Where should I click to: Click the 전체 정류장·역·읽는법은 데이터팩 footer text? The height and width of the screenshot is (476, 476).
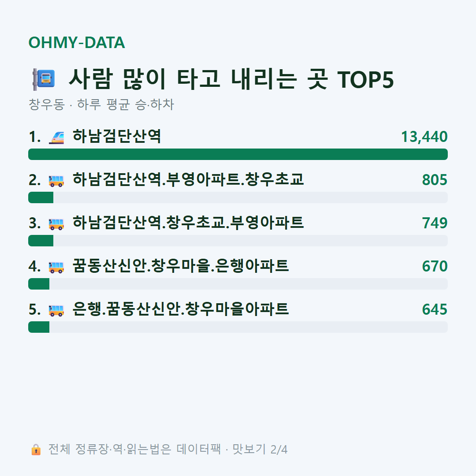[x=134, y=449]
